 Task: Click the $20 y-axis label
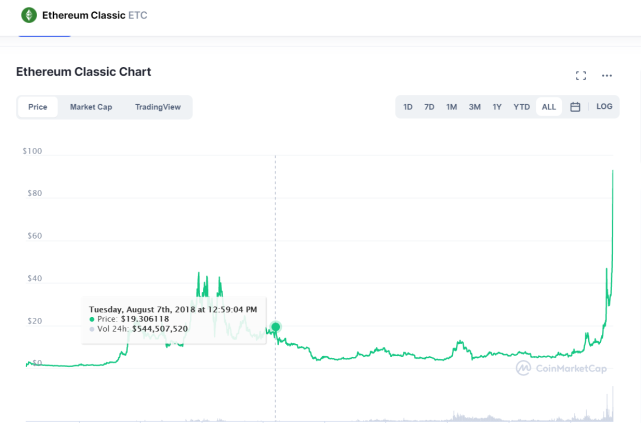[35, 321]
